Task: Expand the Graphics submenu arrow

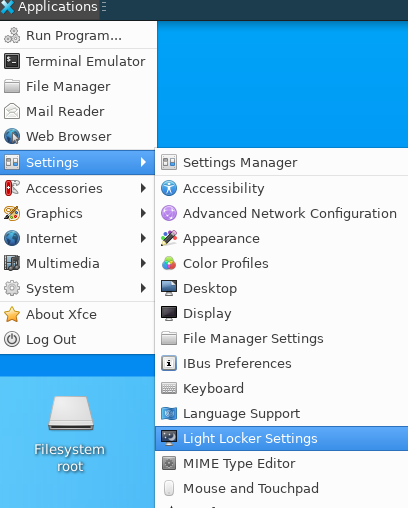Action: coord(143,213)
